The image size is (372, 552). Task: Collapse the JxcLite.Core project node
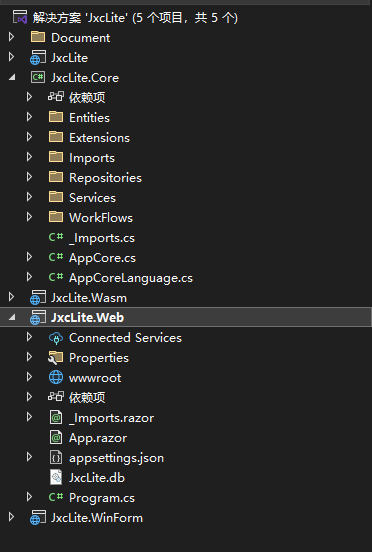tap(12, 77)
